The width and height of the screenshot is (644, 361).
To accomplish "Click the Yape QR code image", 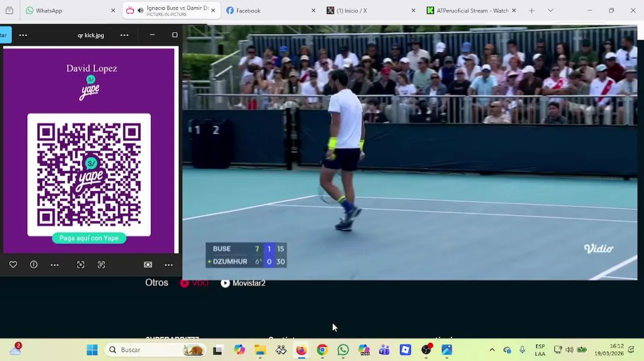I will [89, 174].
